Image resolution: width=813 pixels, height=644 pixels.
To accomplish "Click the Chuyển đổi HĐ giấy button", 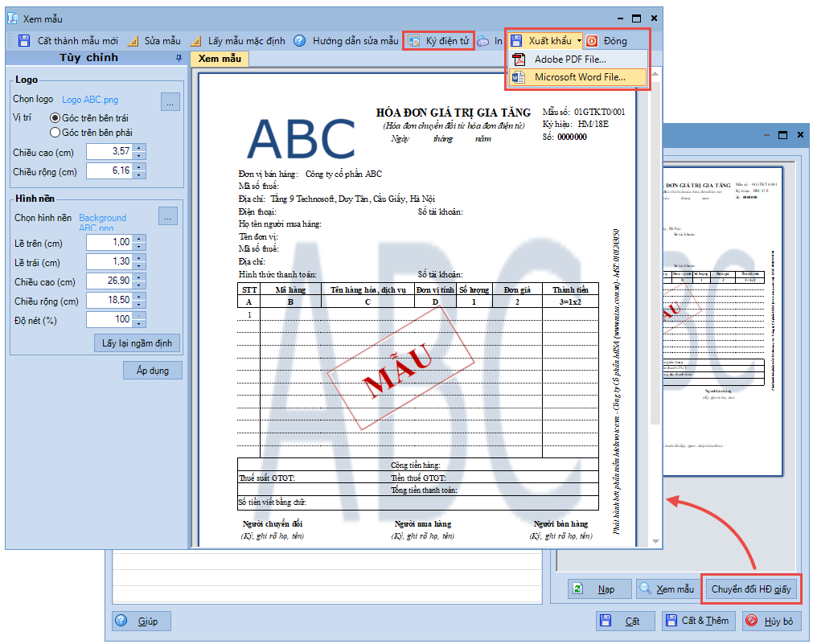I will tap(751, 589).
